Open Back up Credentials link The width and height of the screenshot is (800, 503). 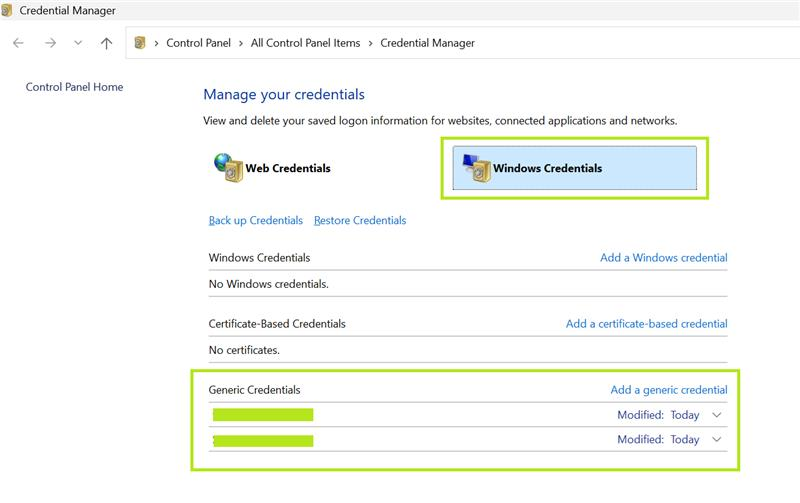pyautogui.click(x=256, y=220)
